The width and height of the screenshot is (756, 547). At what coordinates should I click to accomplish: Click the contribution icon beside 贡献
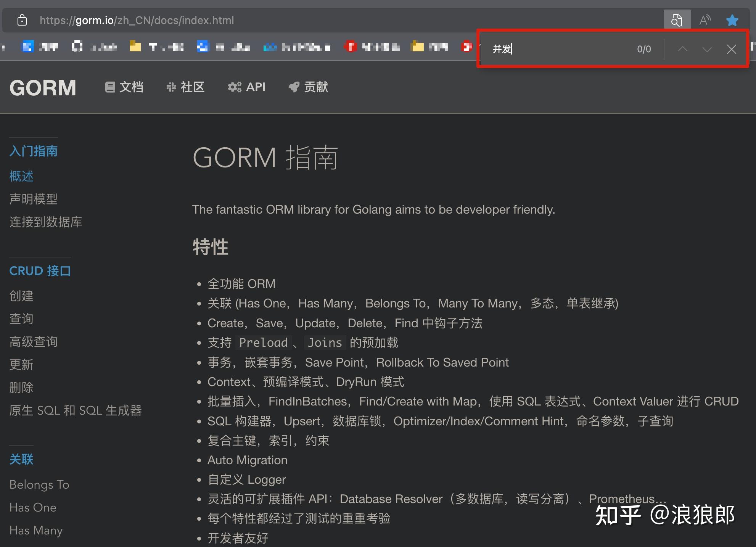pos(294,87)
